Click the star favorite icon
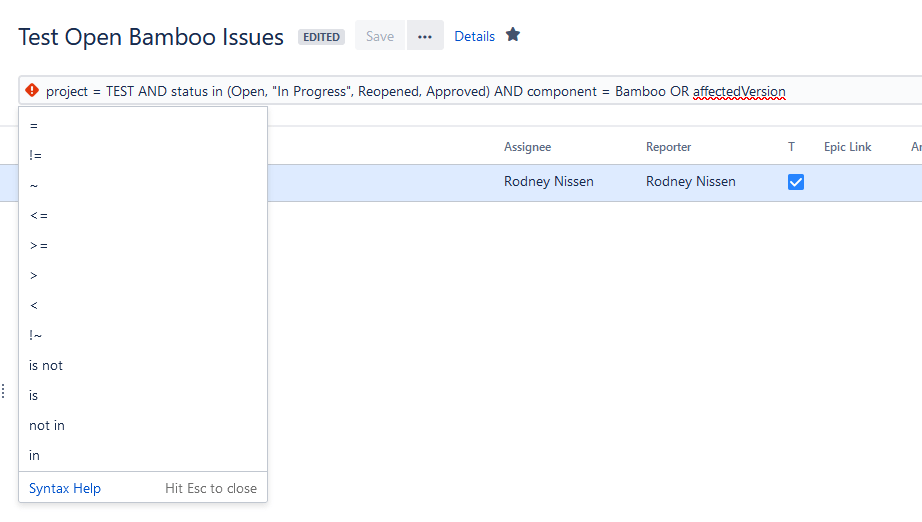Screen dimensions: 922x522 click(513, 35)
